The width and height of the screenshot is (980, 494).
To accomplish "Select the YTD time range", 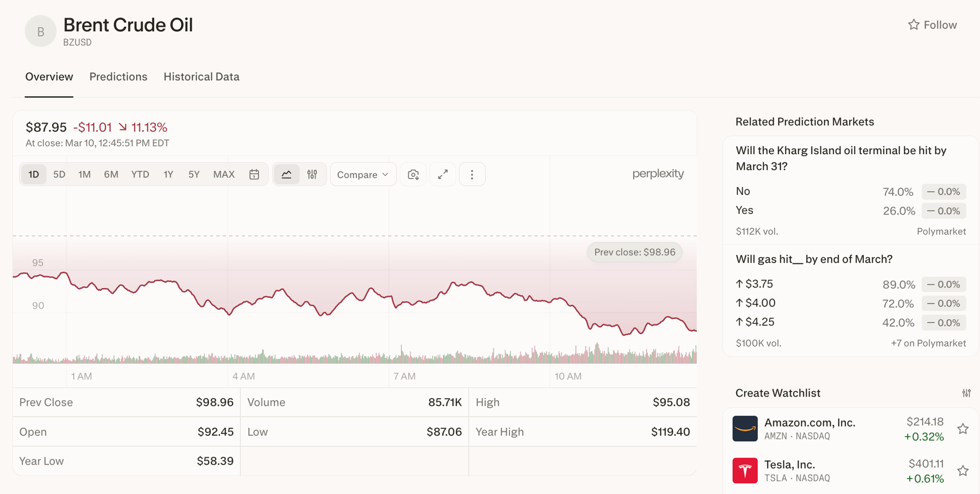I will (140, 174).
